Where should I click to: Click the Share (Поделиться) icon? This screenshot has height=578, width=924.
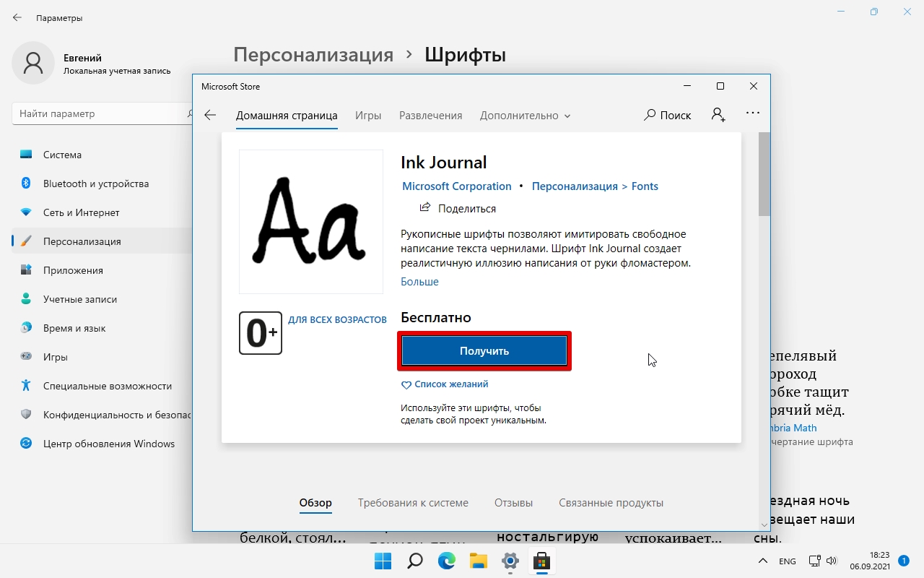(x=425, y=208)
